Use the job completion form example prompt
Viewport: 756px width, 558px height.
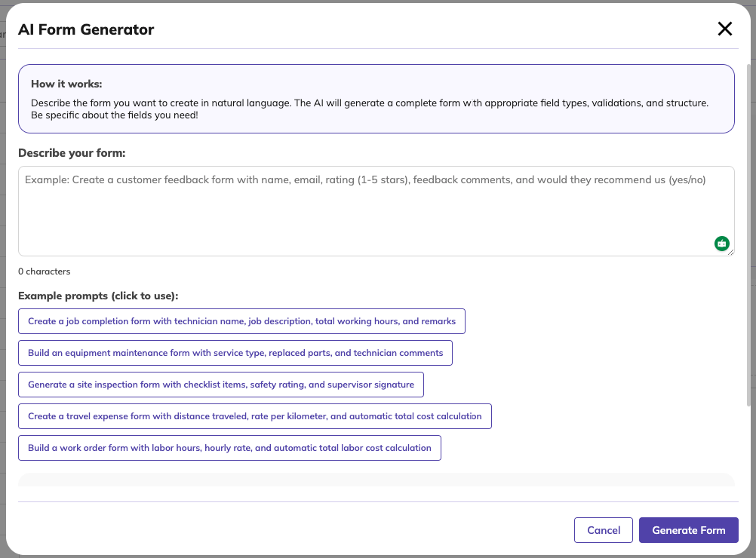241,321
